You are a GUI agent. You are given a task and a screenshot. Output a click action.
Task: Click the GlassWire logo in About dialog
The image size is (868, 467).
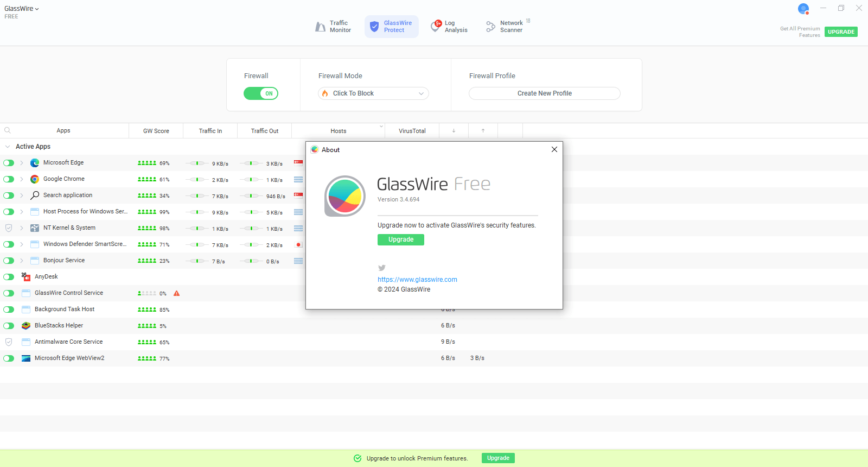click(x=345, y=196)
